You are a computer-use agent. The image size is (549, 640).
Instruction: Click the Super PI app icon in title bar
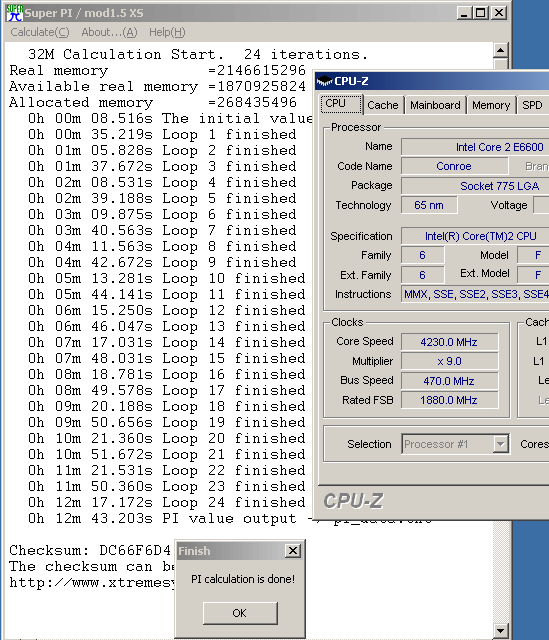14,13
